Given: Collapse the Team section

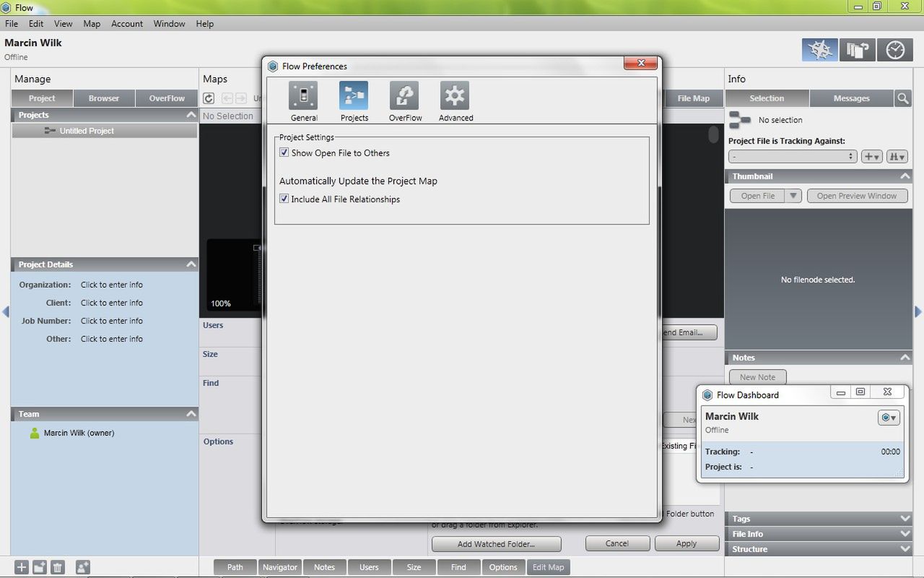Looking at the screenshot, I should (x=191, y=414).
